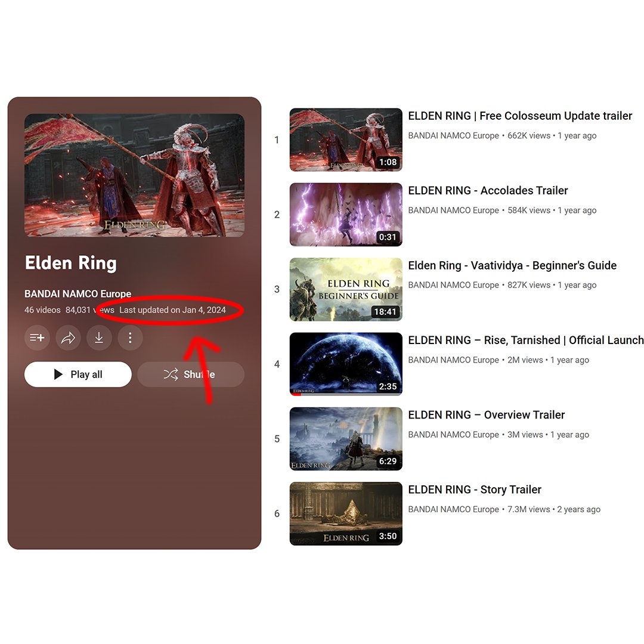
Task: Open the large playlist cover image
Action: (x=134, y=175)
